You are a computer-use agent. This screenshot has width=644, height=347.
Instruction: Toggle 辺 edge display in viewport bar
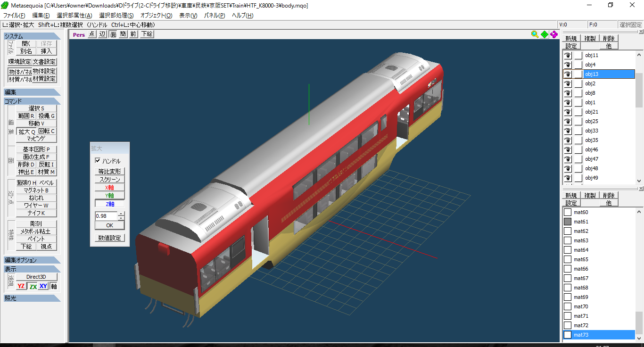pos(102,34)
